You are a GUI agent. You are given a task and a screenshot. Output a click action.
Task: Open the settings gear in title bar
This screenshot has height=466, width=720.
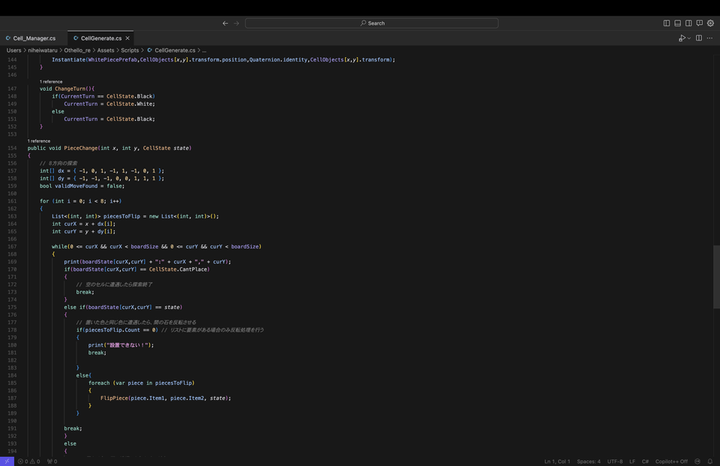[710, 23]
